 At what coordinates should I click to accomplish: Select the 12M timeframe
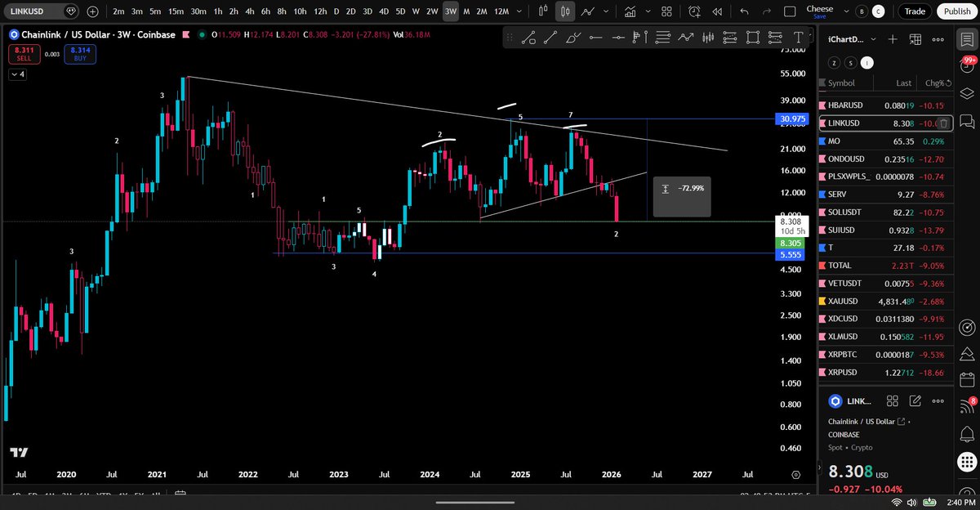click(502, 11)
